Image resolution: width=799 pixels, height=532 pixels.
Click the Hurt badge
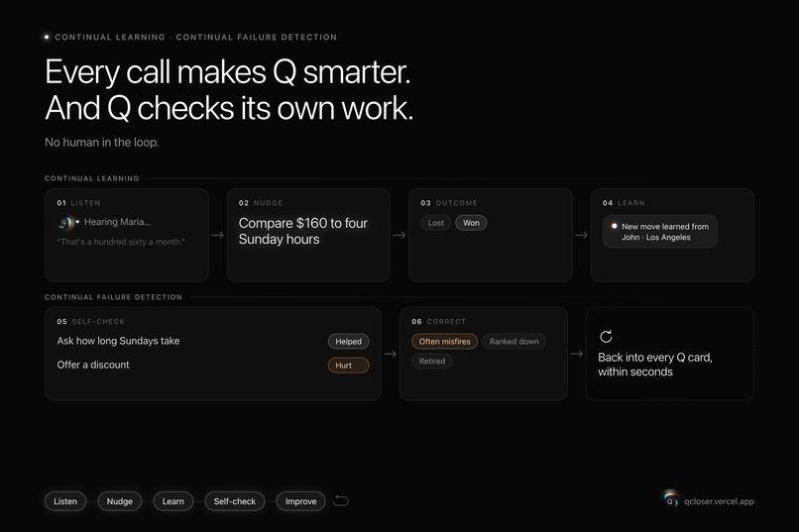[349, 366]
